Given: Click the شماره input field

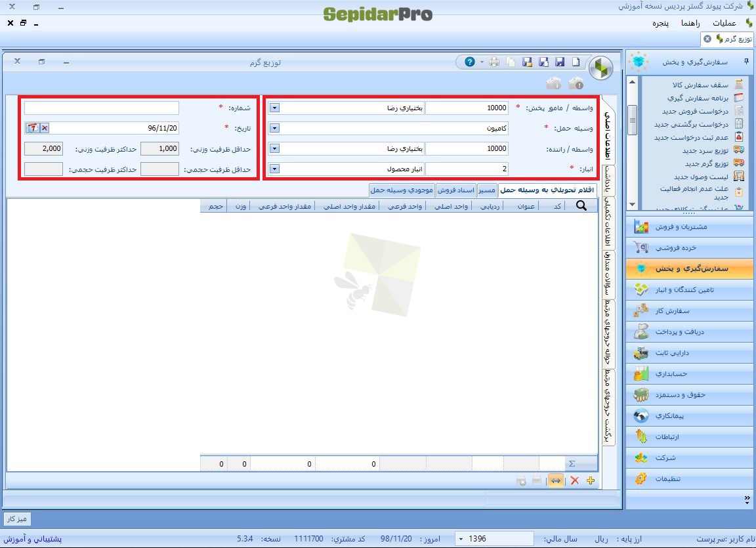Looking at the screenshot, I should (x=101, y=108).
